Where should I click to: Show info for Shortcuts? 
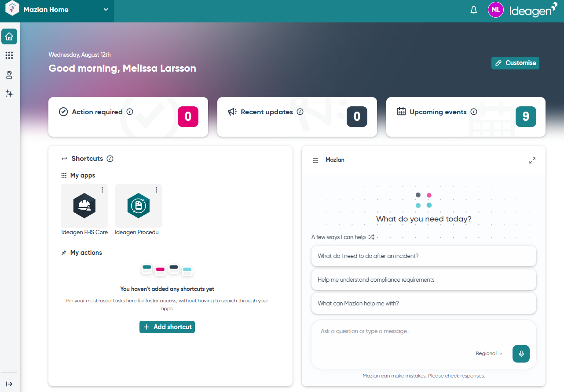tap(110, 159)
